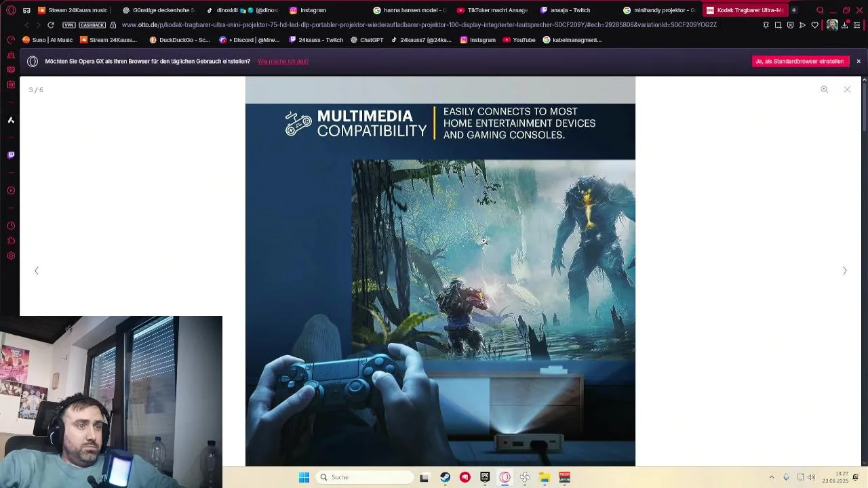Open Stream 24Kauss bookmark in bookmarks bar
The width and height of the screenshot is (868, 488).
click(108, 40)
